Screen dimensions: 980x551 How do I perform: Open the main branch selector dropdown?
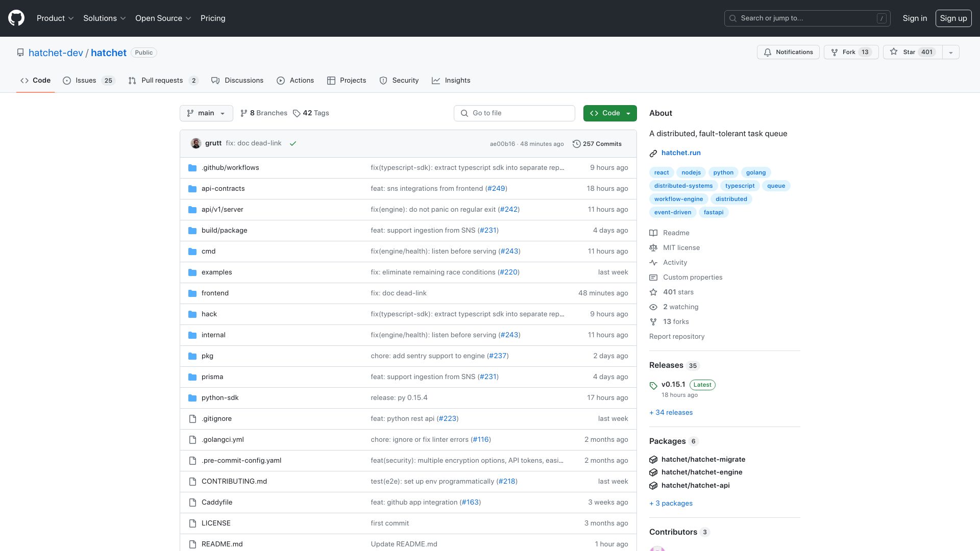206,113
